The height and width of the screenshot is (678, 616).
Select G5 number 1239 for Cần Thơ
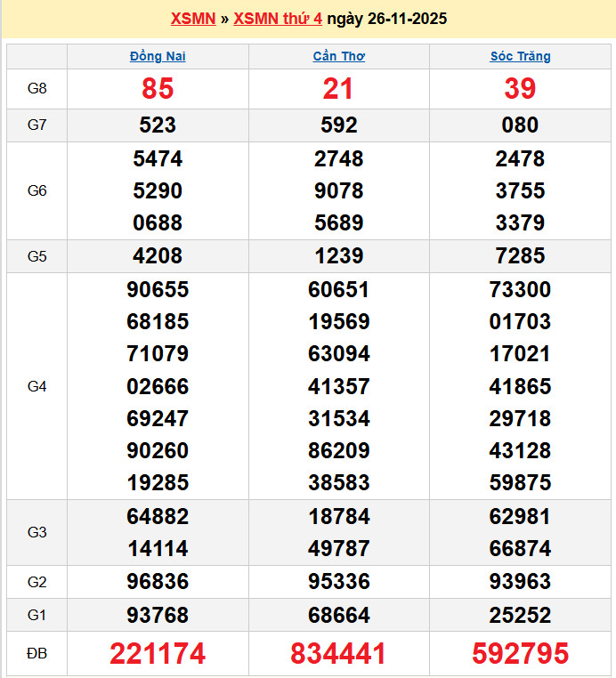(x=338, y=256)
